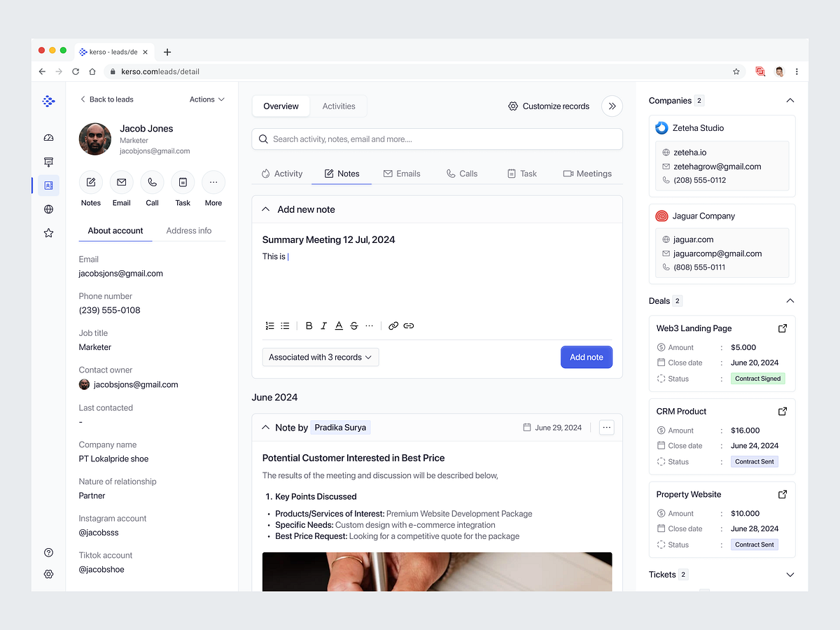Open the Emails tab in the records area
The width and height of the screenshot is (840, 630).
click(x=402, y=173)
